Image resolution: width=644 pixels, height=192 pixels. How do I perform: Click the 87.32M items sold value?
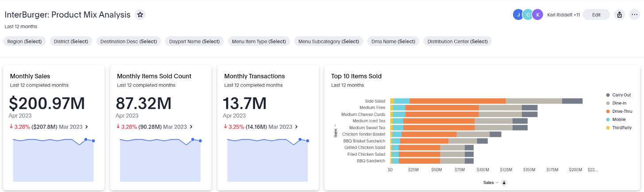pos(144,103)
